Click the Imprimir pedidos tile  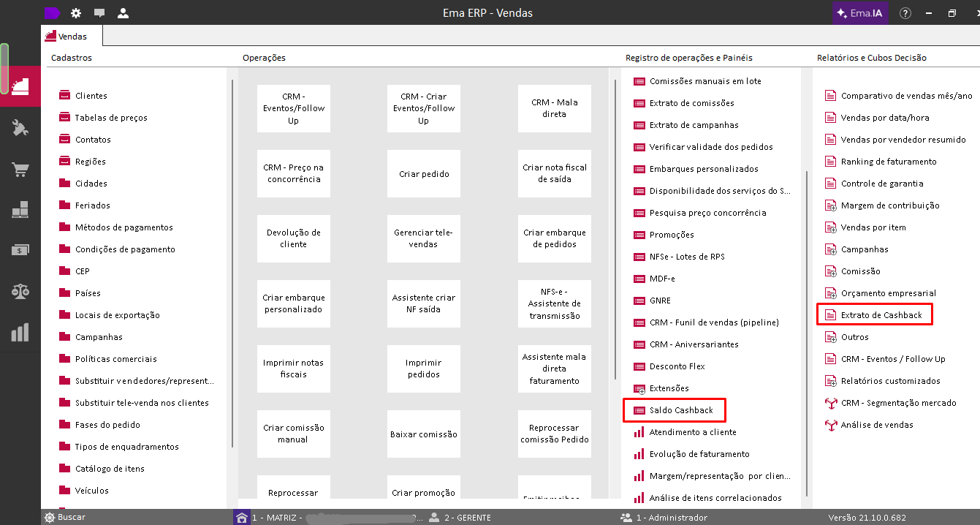click(x=424, y=369)
